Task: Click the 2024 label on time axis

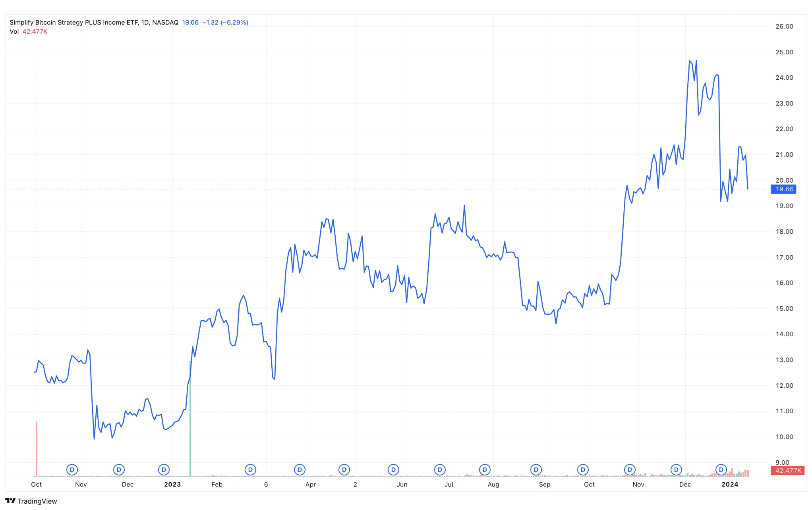Action: (x=730, y=485)
